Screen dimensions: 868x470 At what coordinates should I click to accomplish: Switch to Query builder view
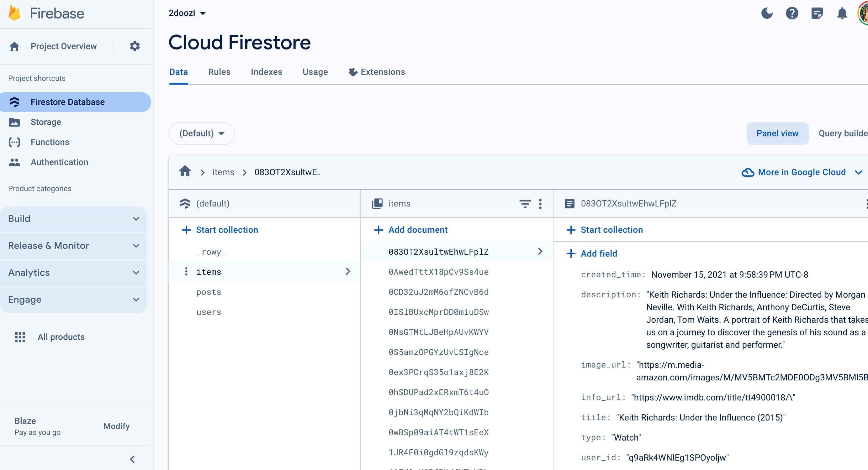[x=842, y=133]
